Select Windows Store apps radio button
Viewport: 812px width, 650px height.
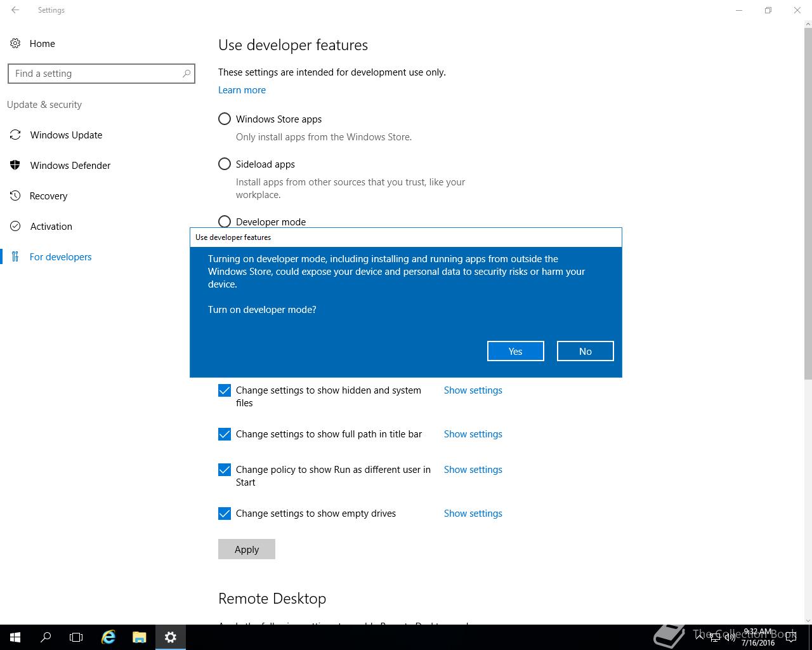point(225,119)
